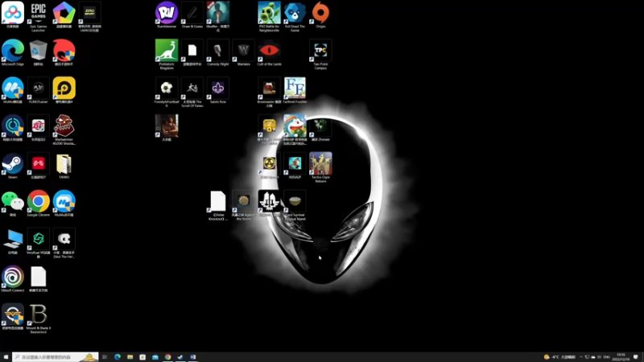This screenshot has width=644, height=362.
Task: Open Steam from the taskbar
Action: [180, 357]
